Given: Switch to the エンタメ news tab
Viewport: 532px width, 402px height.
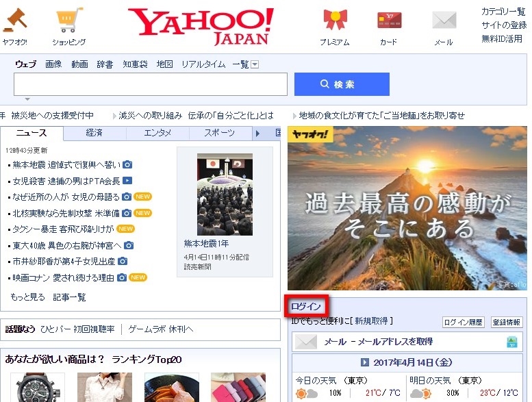Looking at the screenshot, I should click(x=157, y=133).
